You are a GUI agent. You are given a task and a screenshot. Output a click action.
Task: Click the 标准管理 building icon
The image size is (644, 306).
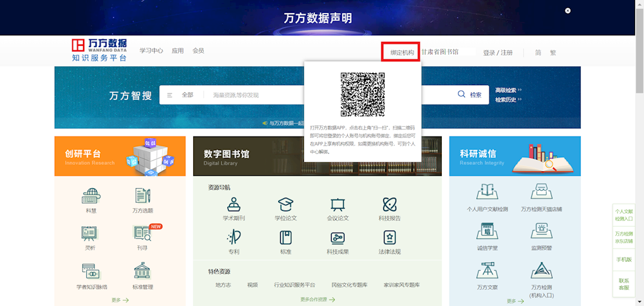tap(142, 271)
